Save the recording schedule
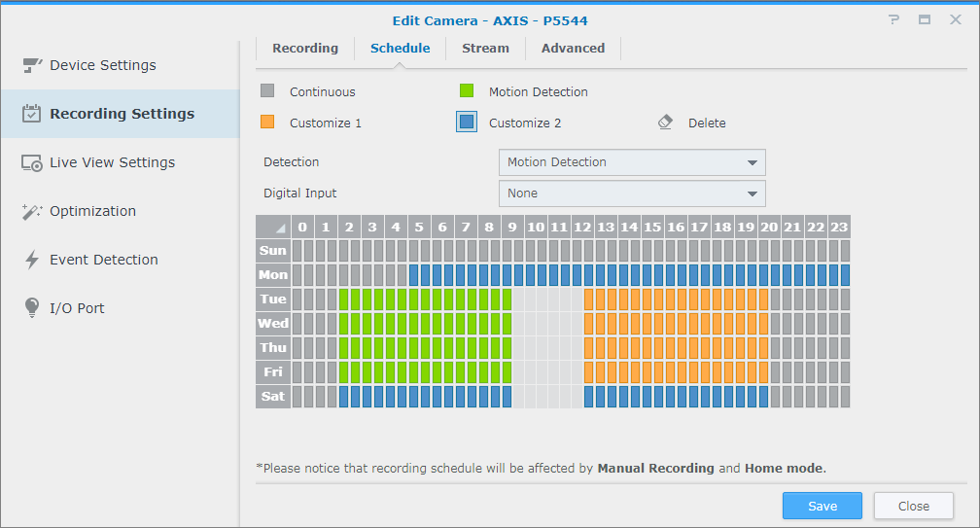The width and height of the screenshot is (980, 528). coord(822,506)
